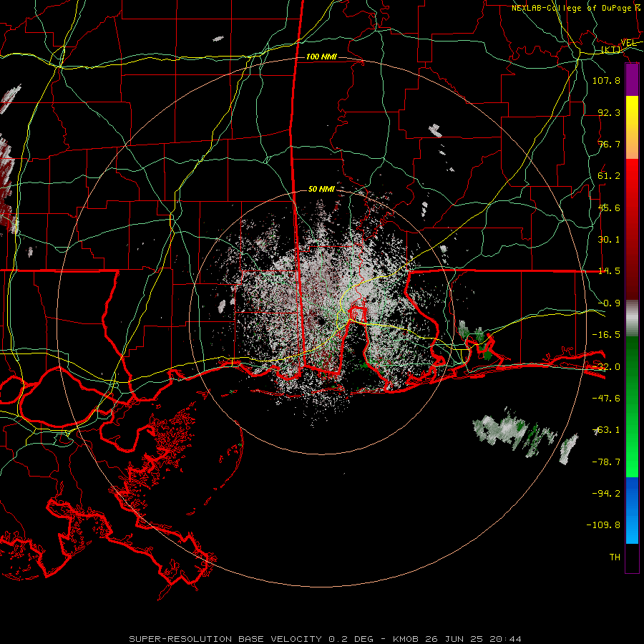Click the 45.6 value on the velocity scale
The height and width of the screenshot is (644, 644).
click(x=609, y=208)
